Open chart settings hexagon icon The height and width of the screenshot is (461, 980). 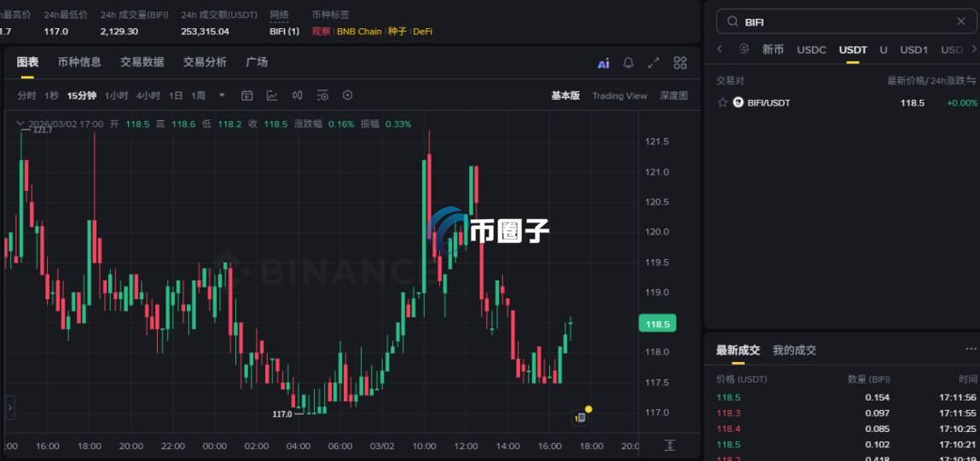(x=348, y=95)
